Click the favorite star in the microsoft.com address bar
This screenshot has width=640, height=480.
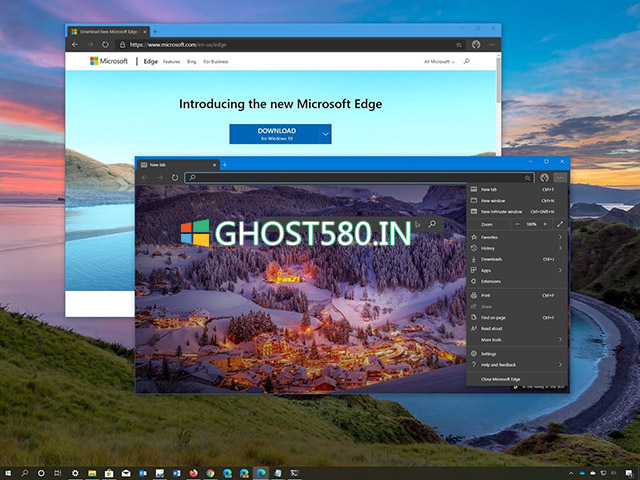[459, 45]
